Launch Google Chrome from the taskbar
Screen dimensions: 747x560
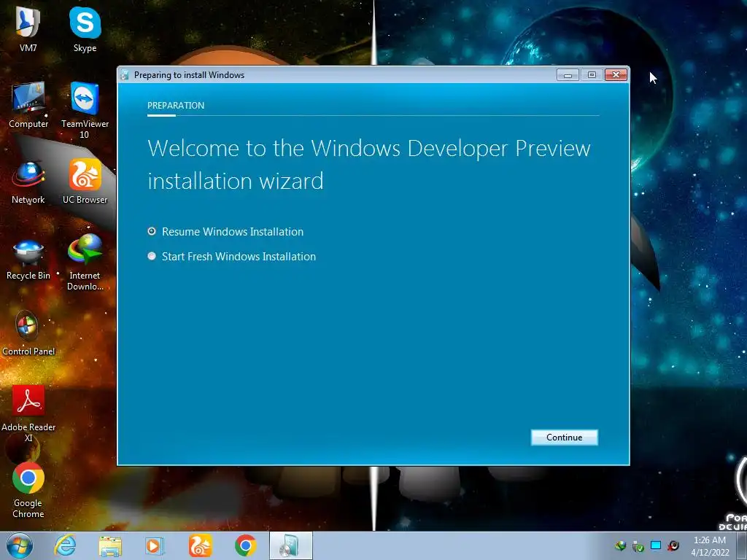tap(245, 545)
